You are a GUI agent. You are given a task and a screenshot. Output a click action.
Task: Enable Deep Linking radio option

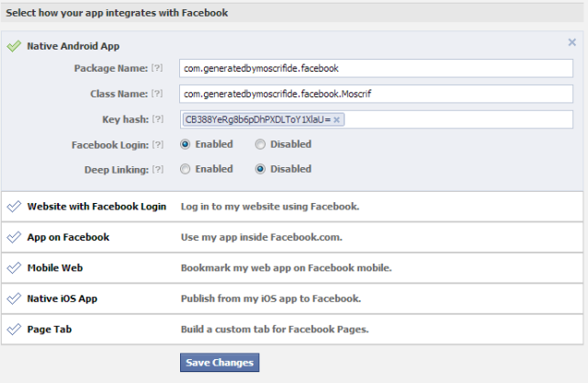[x=186, y=169]
